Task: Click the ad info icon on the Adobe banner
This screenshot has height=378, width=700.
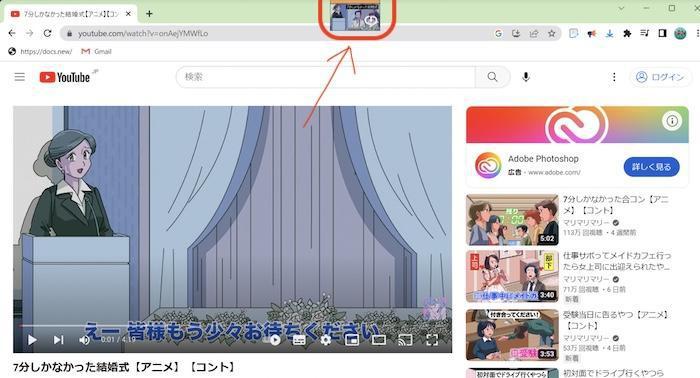Action: (x=672, y=120)
